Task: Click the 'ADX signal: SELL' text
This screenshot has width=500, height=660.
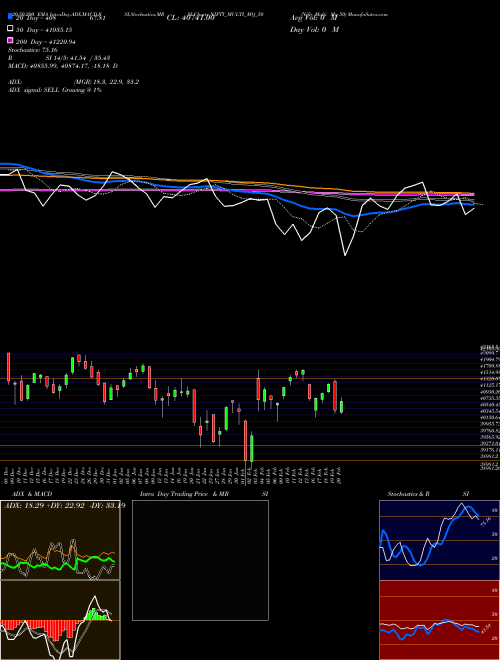Action: tap(34, 90)
